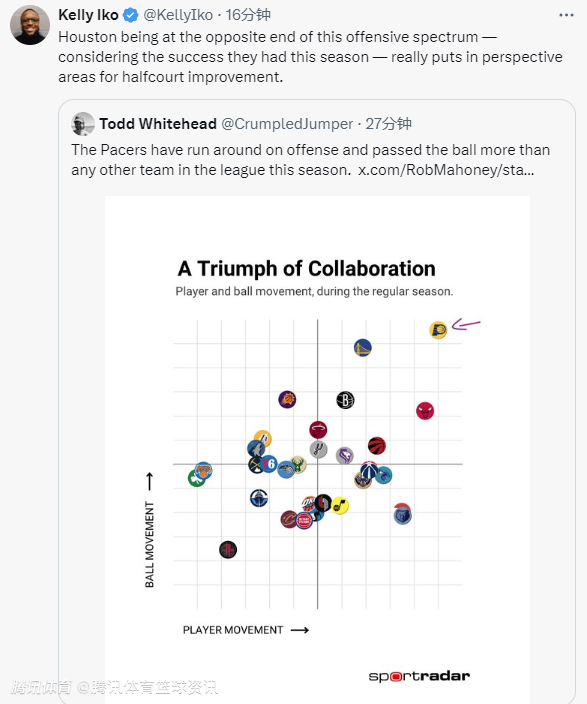Click the Houston Rockets logo on chart
This screenshot has width=587, height=704.
(x=228, y=550)
